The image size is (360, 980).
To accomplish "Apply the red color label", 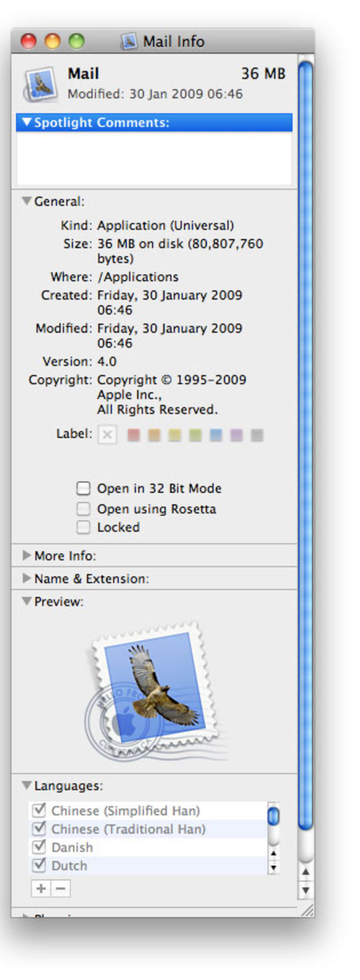I will (133, 435).
